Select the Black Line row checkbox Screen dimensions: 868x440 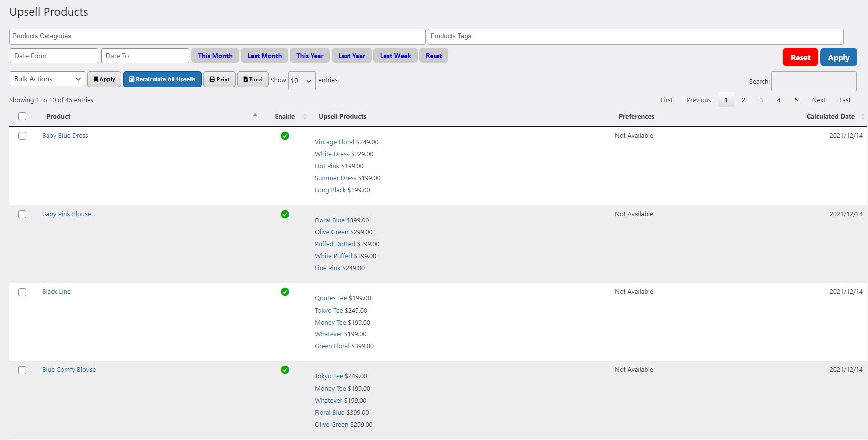[x=22, y=292]
